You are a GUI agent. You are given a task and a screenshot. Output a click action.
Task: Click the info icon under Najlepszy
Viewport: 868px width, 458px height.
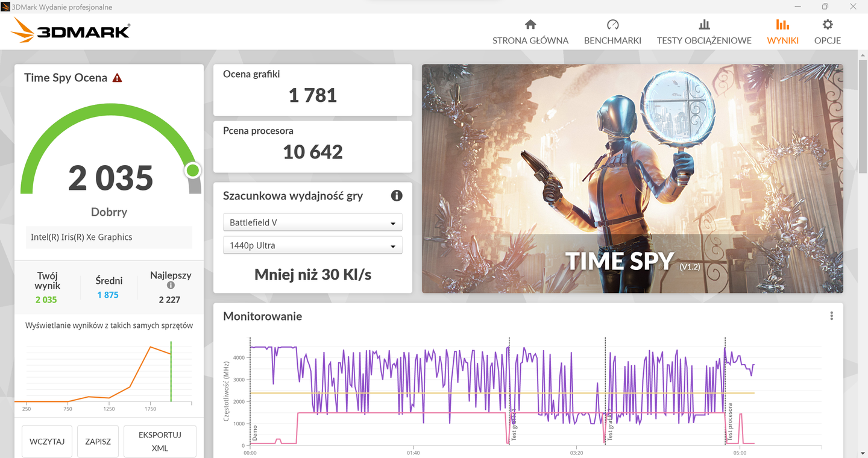click(x=171, y=285)
